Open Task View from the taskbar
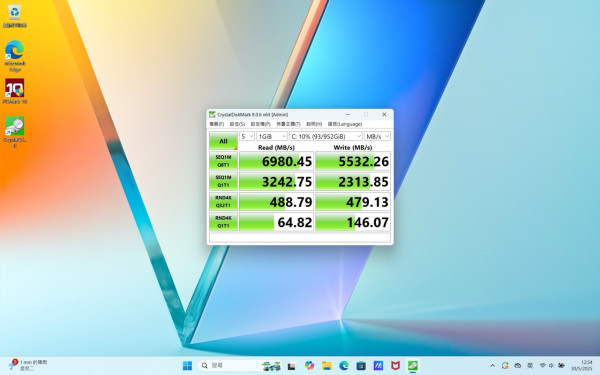This screenshot has height=375, width=600. click(x=292, y=366)
